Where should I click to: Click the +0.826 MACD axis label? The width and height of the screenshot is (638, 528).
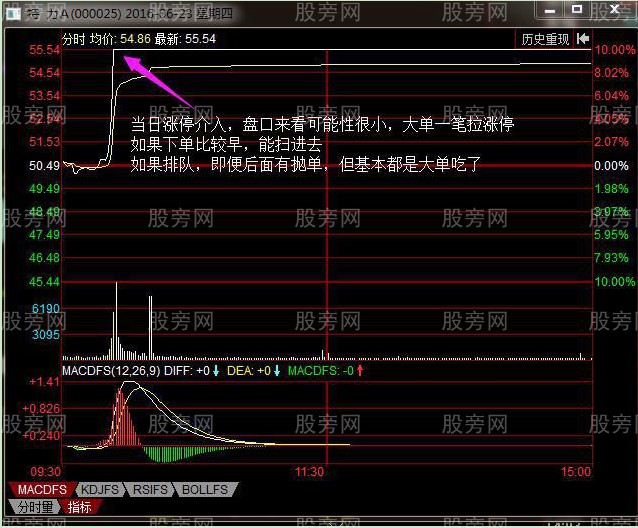click(42, 408)
